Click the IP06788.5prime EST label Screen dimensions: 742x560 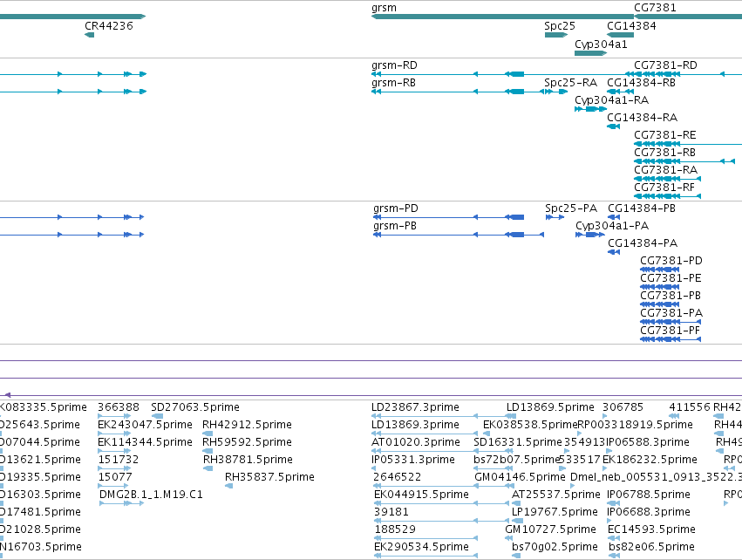[x=649, y=495]
